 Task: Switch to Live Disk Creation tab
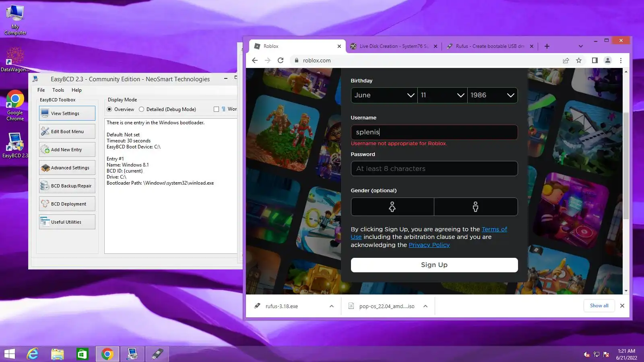pos(394,46)
